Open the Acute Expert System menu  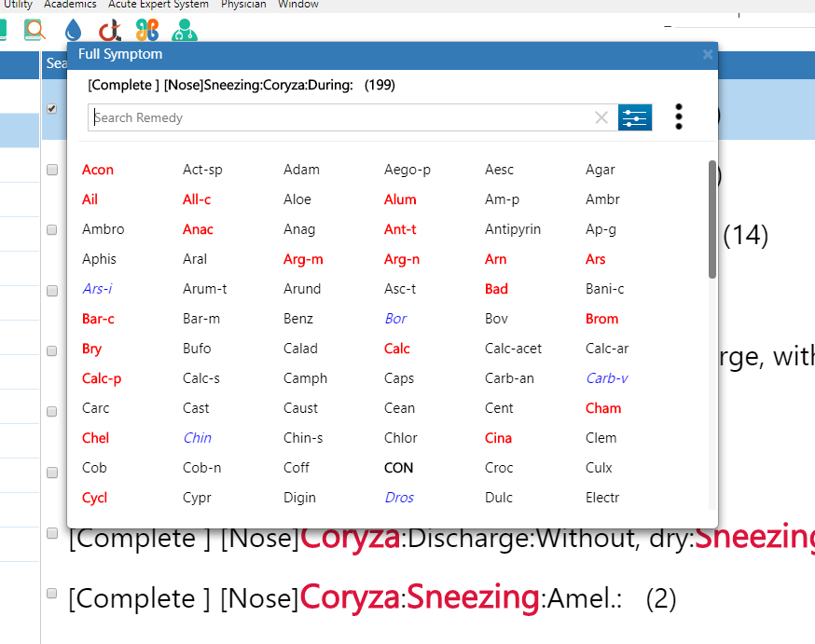[x=158, y=5]
